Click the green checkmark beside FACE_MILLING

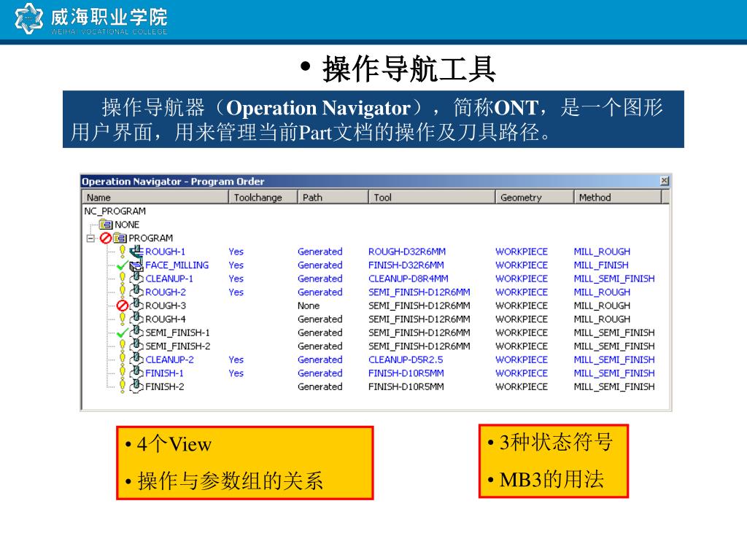(x=123, y=265)
